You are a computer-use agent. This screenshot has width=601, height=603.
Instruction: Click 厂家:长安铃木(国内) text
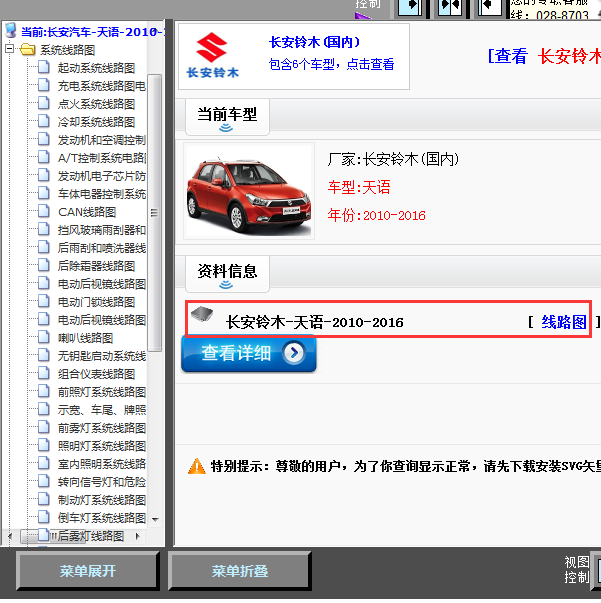393,159
